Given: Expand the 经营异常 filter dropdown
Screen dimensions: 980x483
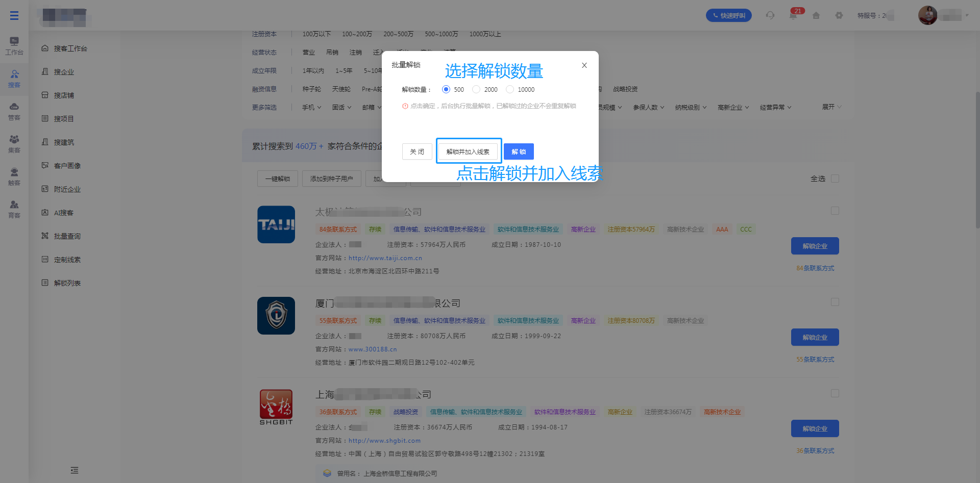Looking at the screenshot, I should point(775,108).
